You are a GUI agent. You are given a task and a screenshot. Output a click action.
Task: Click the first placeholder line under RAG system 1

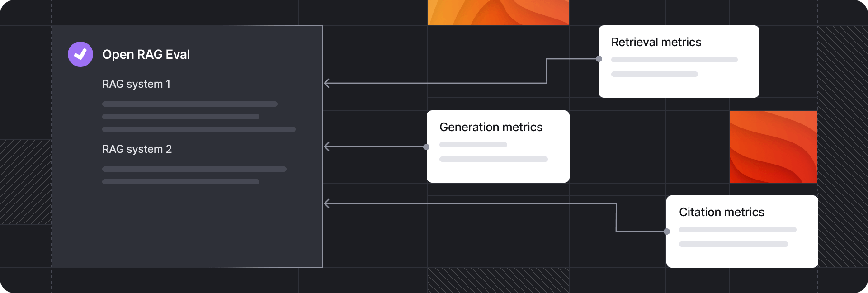click(190, 104)
